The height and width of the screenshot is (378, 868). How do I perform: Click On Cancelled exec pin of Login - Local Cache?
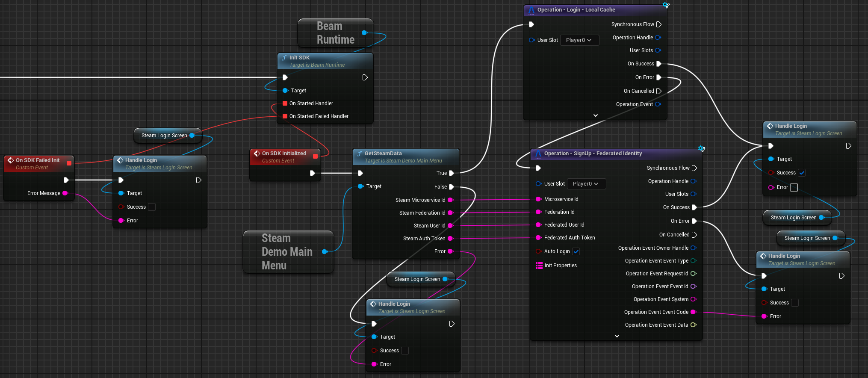click(658, 91)
